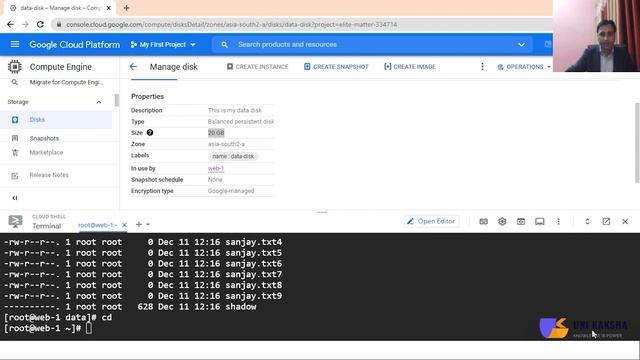
Task: Click the Compute Engine chip icon
Action: point(15,67)
